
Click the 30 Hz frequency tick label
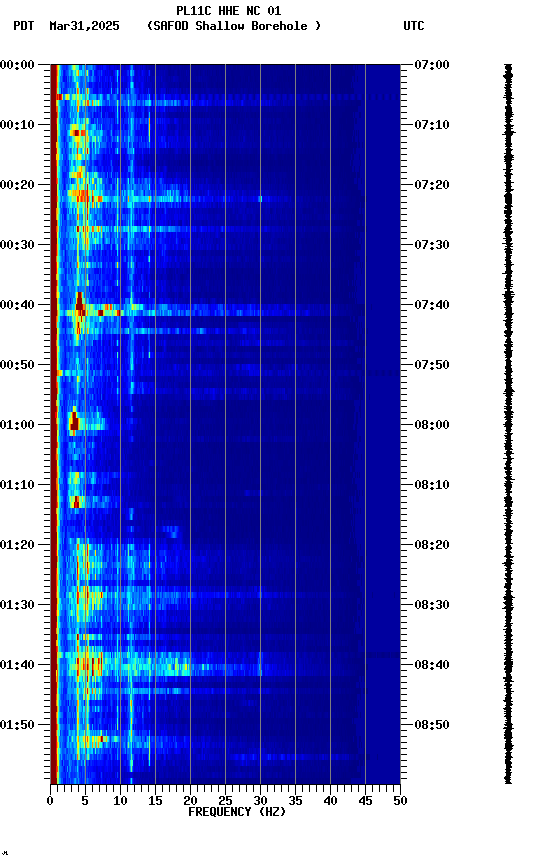point(260,801)
